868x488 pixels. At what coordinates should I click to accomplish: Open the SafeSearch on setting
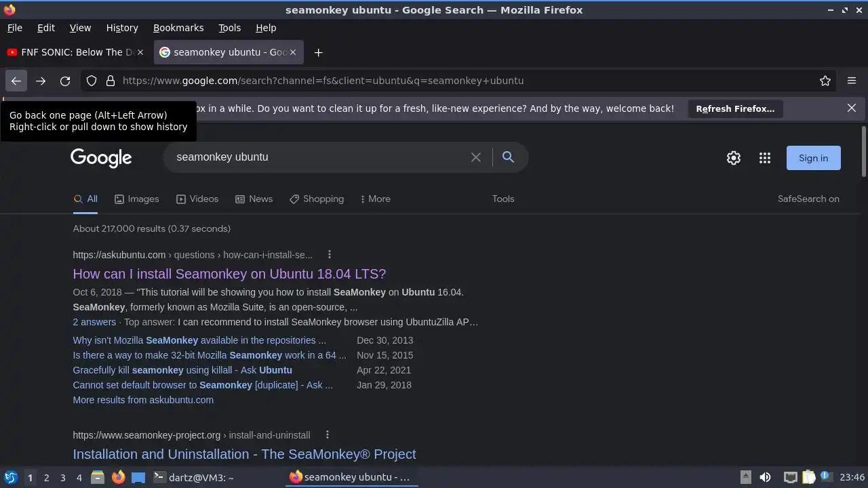click(x=808, y=199)
